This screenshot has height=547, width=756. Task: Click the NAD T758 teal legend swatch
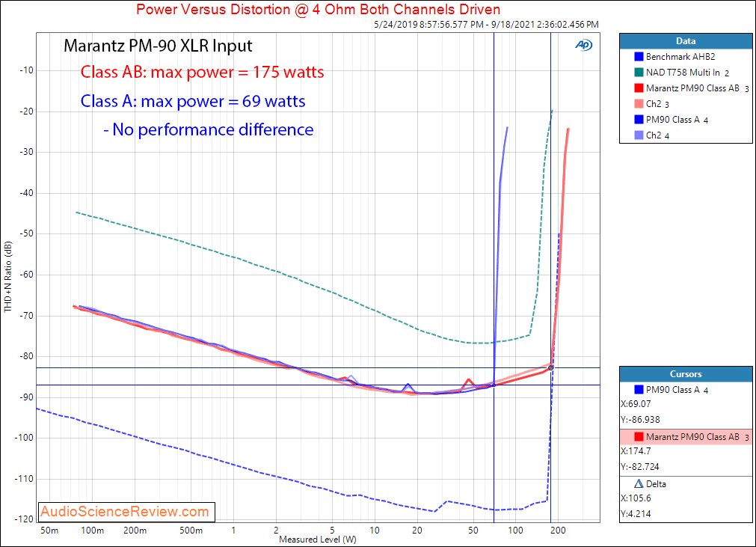pos(639,73)
